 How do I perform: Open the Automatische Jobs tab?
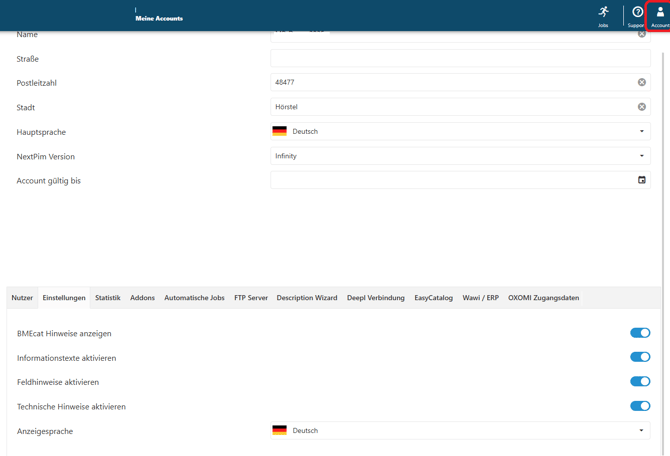tap(194, 298)
